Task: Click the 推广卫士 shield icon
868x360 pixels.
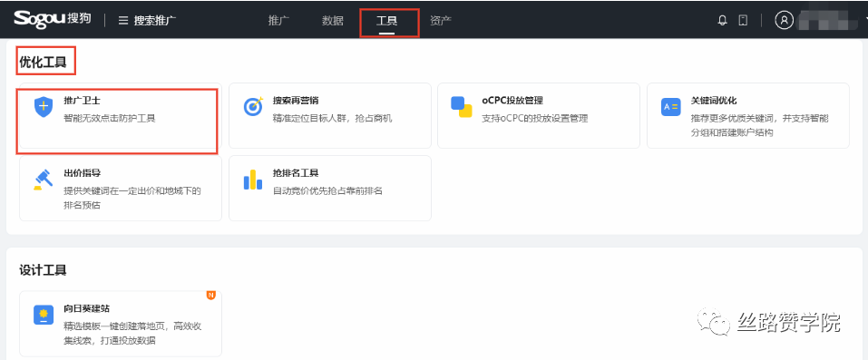Action: click(44, 106)
